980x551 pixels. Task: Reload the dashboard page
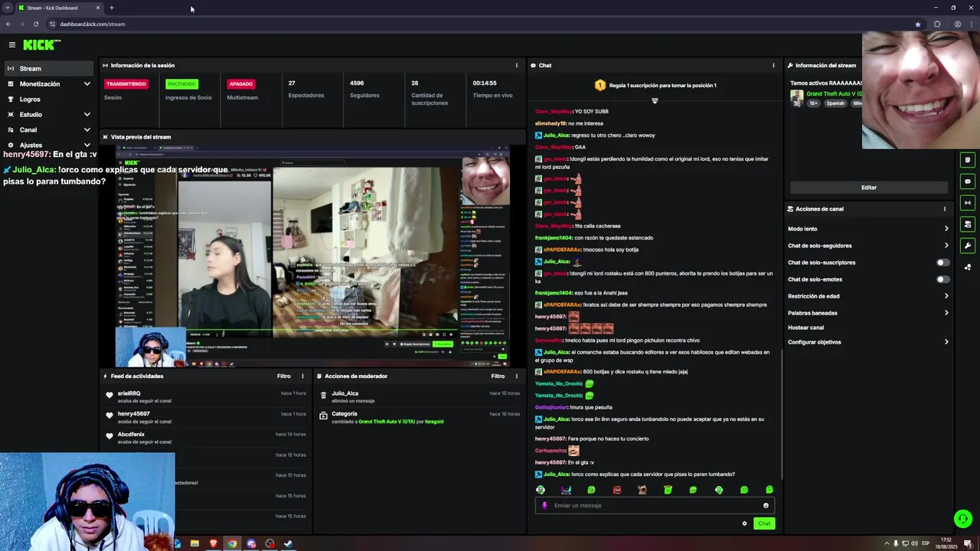[35, 24]
